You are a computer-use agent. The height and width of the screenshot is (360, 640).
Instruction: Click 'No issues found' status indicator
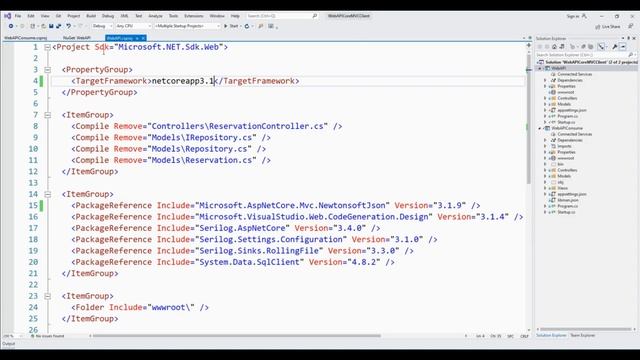click(48, 336)
